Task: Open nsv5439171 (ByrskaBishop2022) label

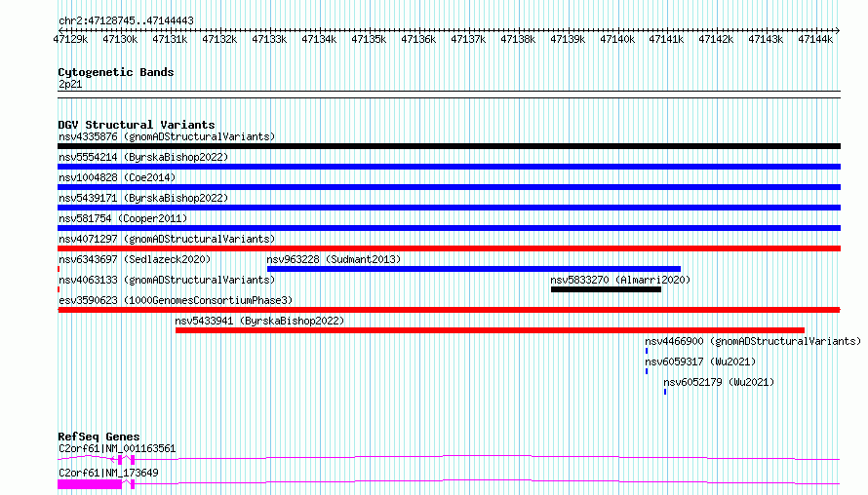Action: (x=143, y=198)
